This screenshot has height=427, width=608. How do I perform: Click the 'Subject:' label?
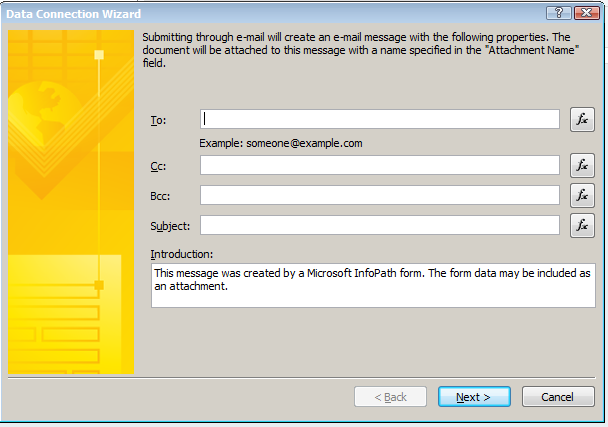point(170,226)
